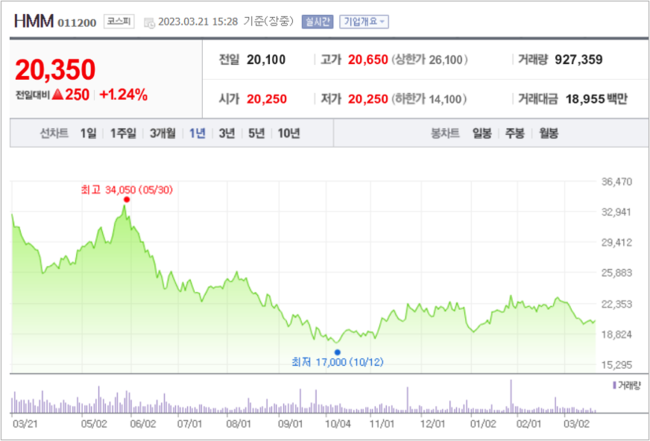This screenshot has height=441, width=650.
Task: Switch to 주봉 weekly candle chart
Action: [x=516, y=133]
